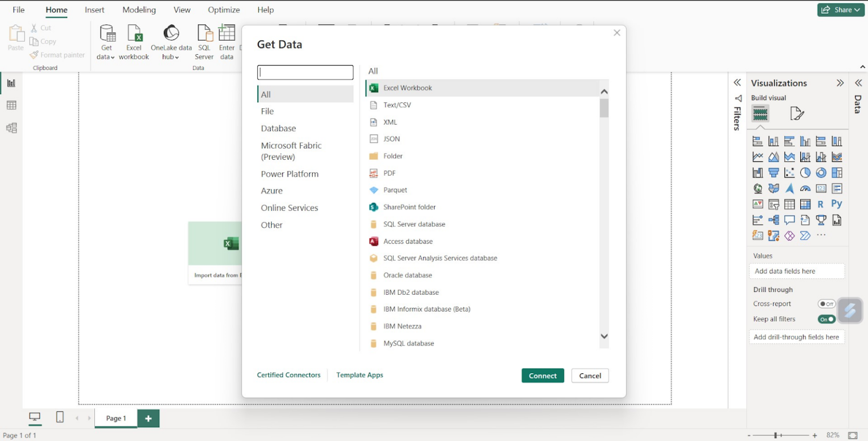Viewport: 868px width, 441px height.
Task: Select the Matrix visual
Action: [805, 204]
